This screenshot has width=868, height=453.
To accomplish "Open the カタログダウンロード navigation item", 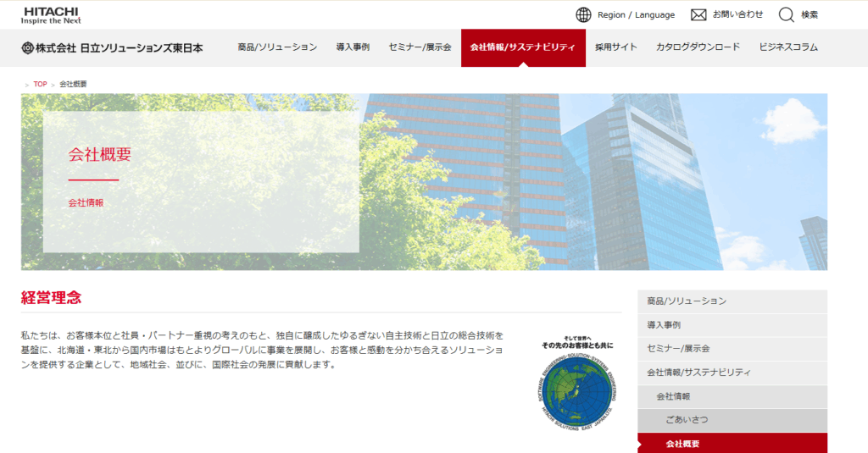I will 698,47.
